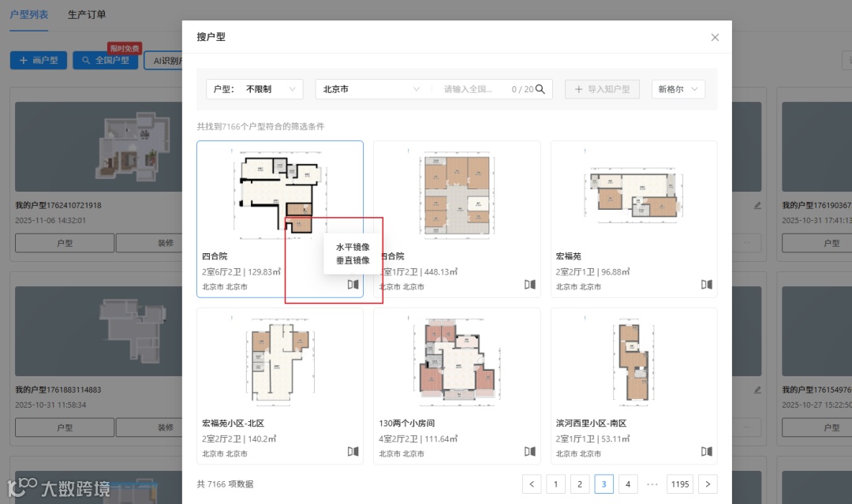Screen dimensions: 852x504
Task: Switch to the 户型列表 tab
Action: [x=29, y=15]
